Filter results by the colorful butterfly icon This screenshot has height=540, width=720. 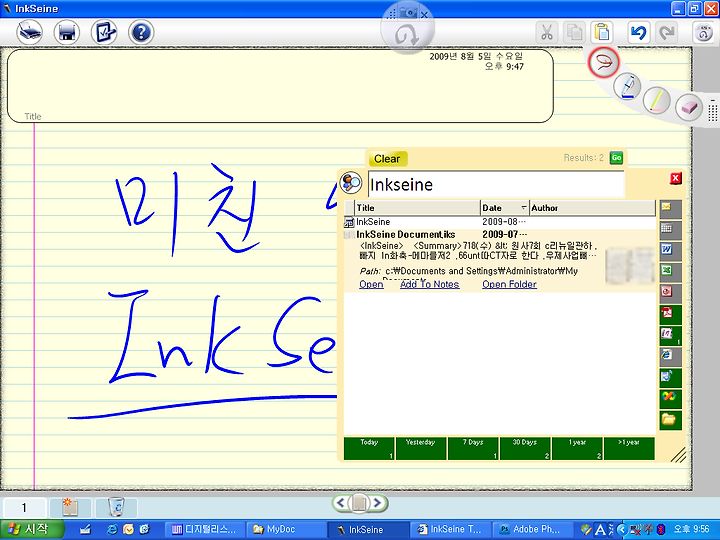click(670, 399)
